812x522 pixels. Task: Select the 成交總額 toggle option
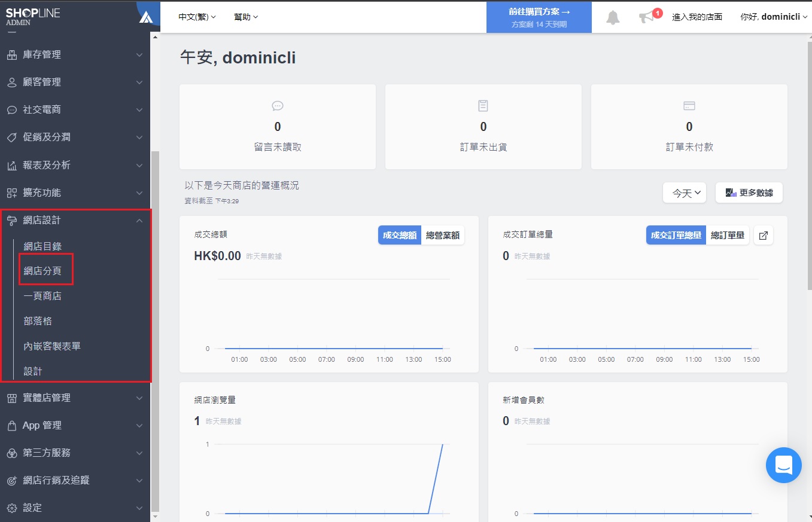click(400, 236)
